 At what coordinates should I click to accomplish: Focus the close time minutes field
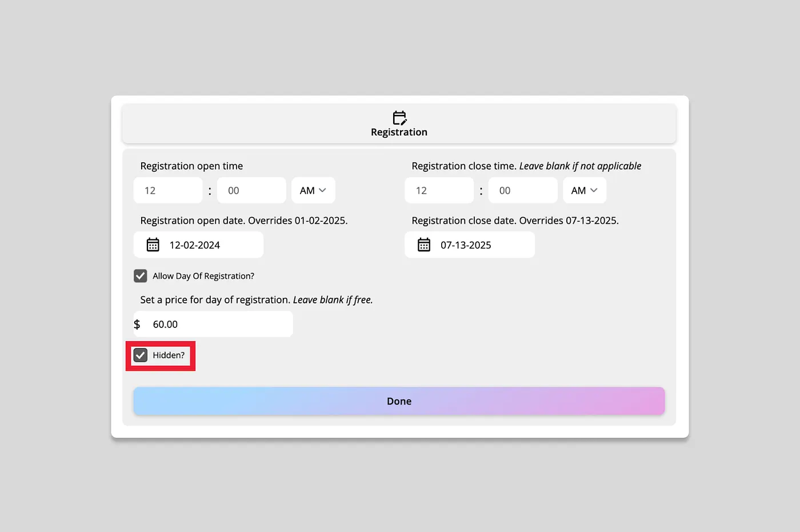(x=523, y=190)
